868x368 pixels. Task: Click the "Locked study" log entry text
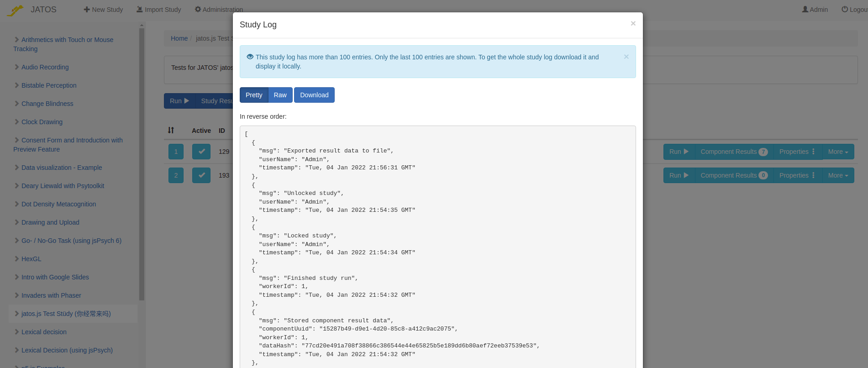tap(298, 236)
